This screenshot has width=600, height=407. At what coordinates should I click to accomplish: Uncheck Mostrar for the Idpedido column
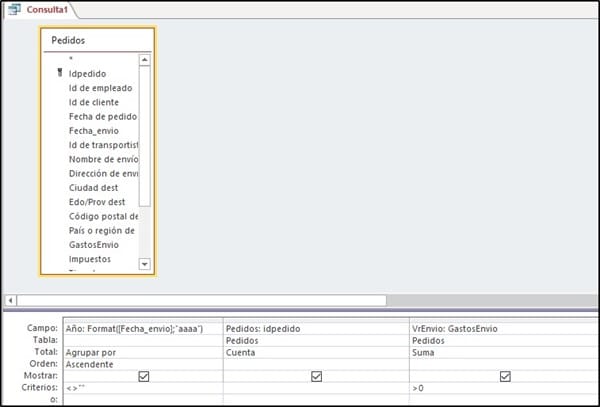(316, 377)
